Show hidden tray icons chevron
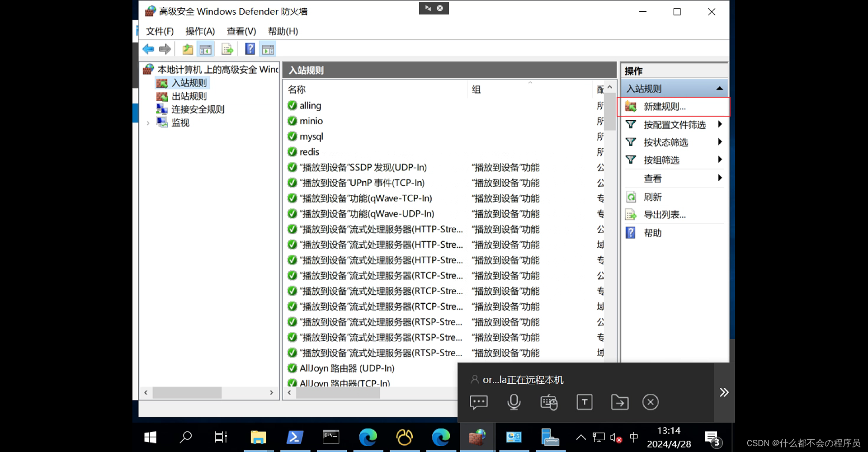The width and height of the screenshot is (868, 452). [x=581, y=437]
